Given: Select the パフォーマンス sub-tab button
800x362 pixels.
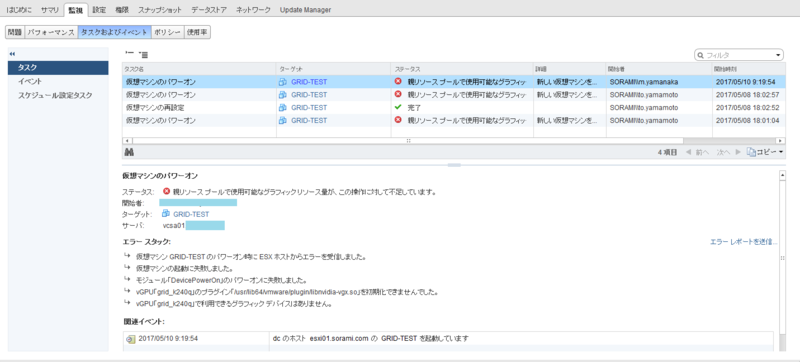Looking at the screenshot, I should 51,32.
